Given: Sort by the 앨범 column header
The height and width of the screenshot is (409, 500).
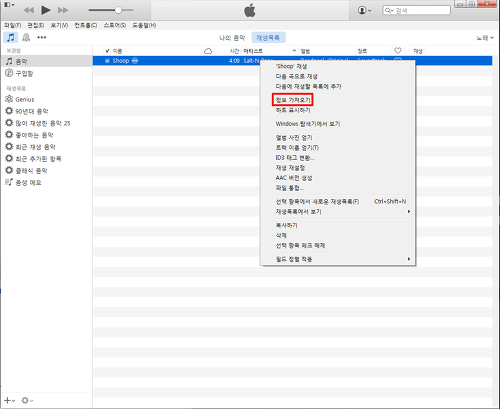Looking at the screenshot, I should 305,51.
